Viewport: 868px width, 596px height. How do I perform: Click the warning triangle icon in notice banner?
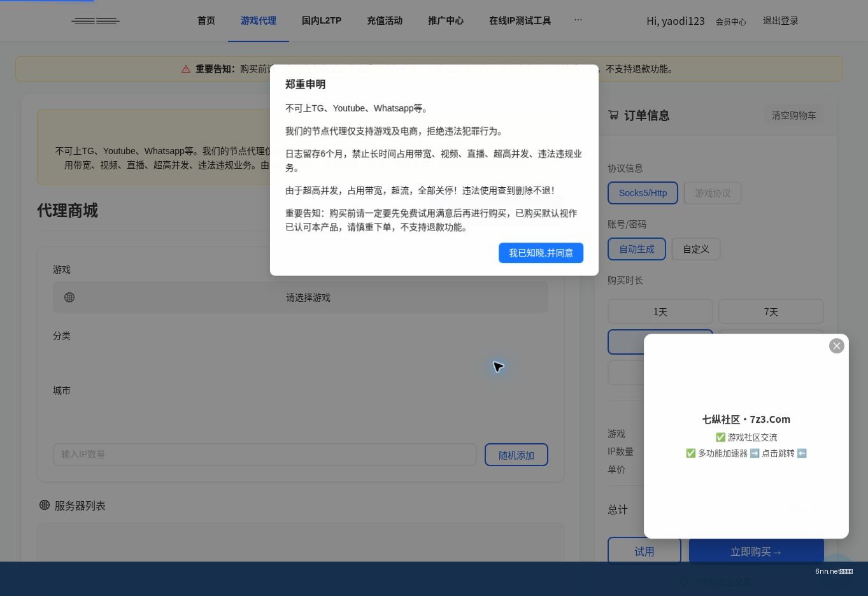click(x=186, y=69)
